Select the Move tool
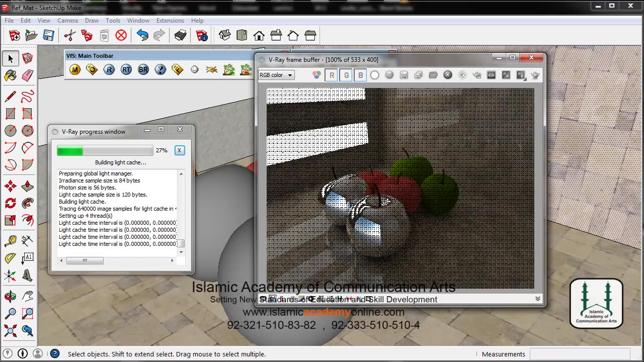 pyautogui.click(x=11, y=186)
